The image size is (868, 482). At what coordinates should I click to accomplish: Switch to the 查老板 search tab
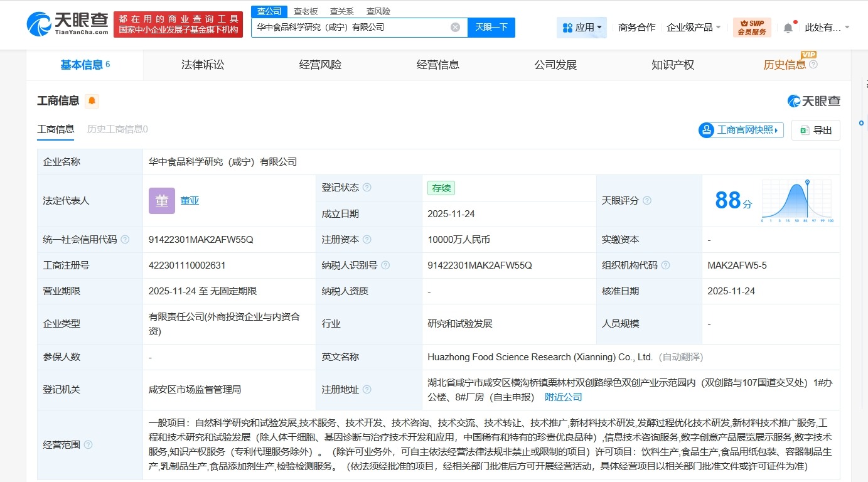[x=306, y=11]
